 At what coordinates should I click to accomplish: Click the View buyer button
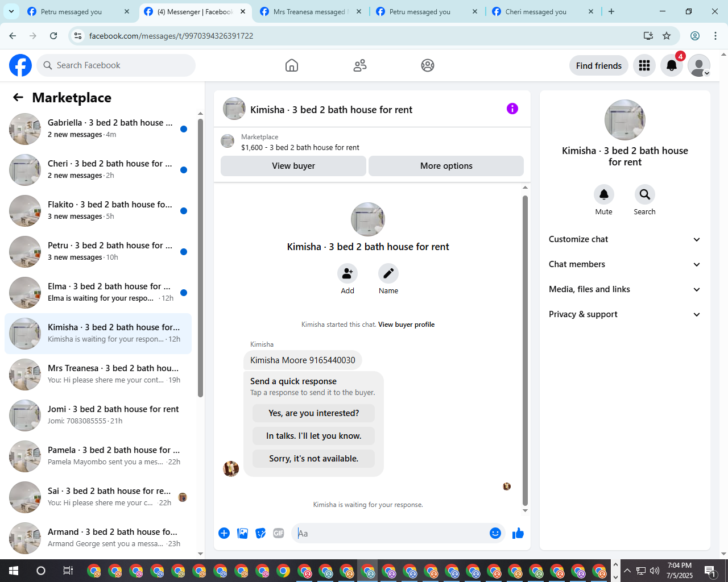tap(293, 166)
